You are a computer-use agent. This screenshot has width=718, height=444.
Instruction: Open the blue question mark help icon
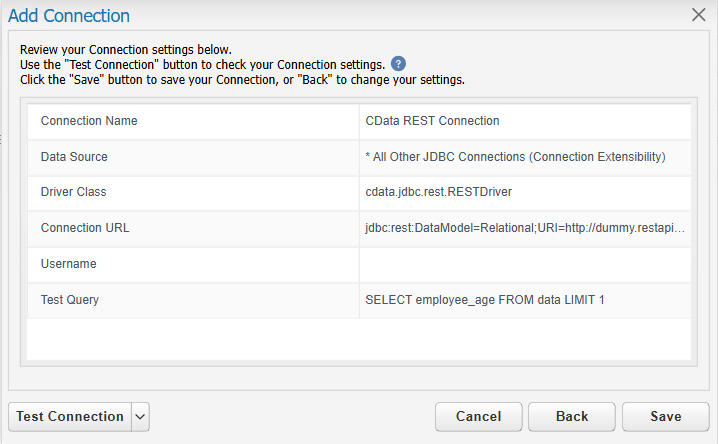click(x=398, y=64)
